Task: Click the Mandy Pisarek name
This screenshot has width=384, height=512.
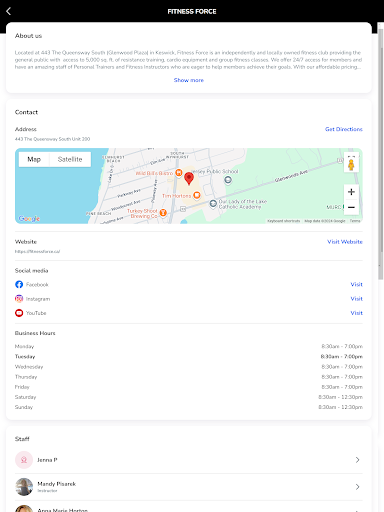Action: (57, 484)
